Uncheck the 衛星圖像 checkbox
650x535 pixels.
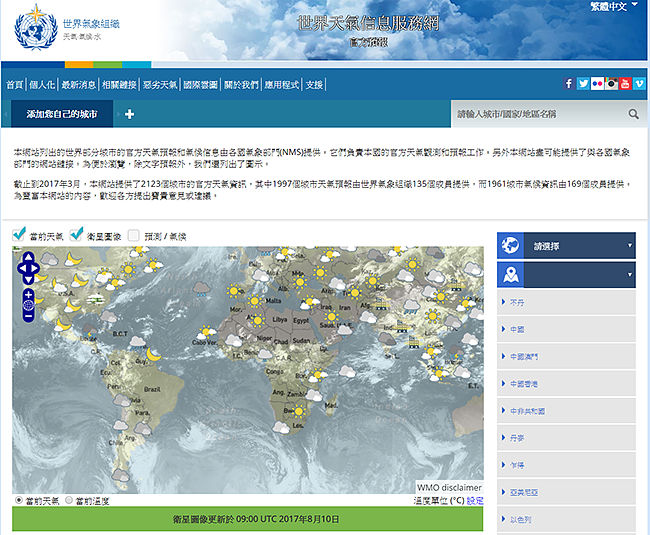tap(77, 235)
